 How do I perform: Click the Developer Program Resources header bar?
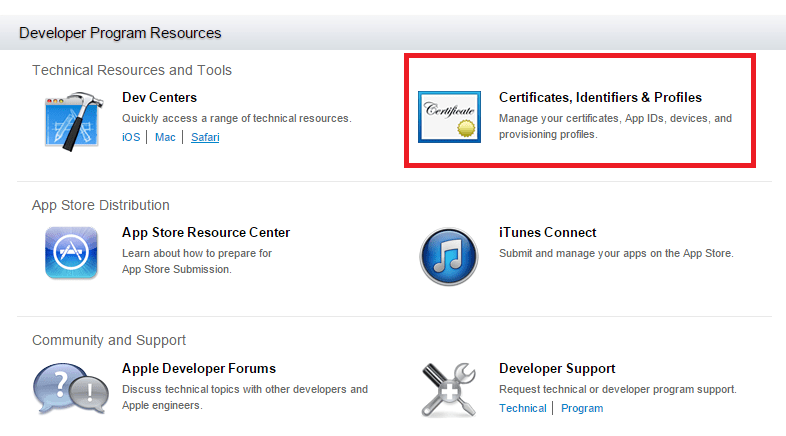(120, 33)
